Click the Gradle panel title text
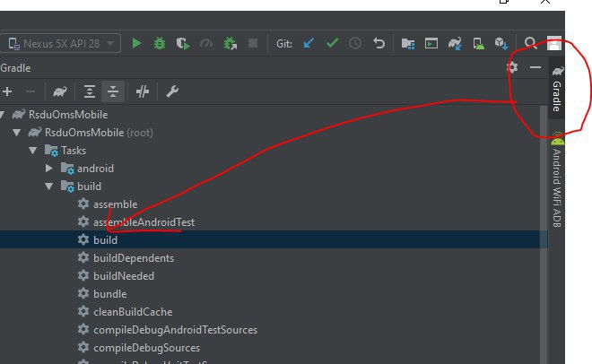 point(15,68)
